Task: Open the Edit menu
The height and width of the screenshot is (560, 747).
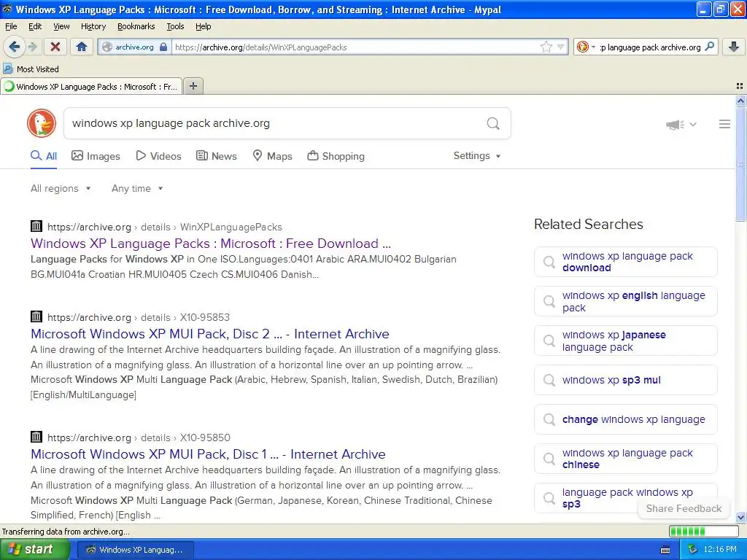Action: pos(35,26)
